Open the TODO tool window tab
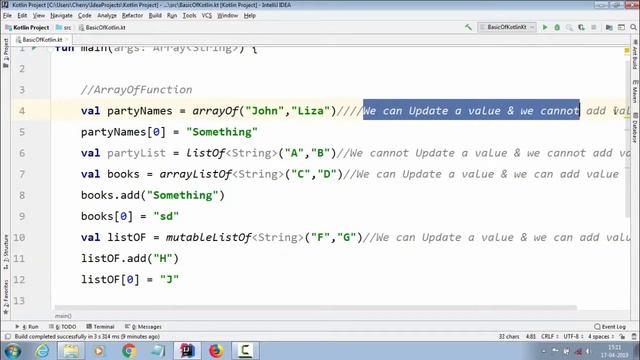640x360 pixels. pyautogui.click(x=63, y=327)
